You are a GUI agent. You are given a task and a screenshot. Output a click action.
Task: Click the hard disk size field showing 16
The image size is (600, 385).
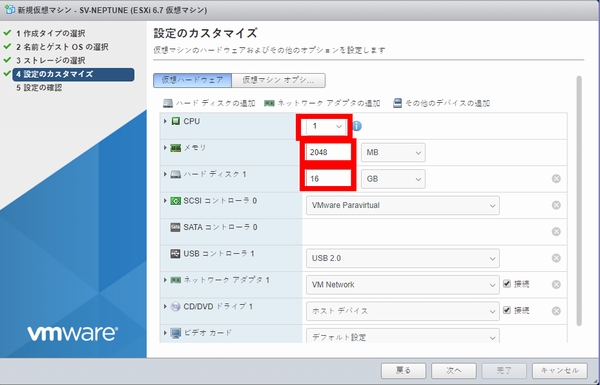[x=328, y=179]
